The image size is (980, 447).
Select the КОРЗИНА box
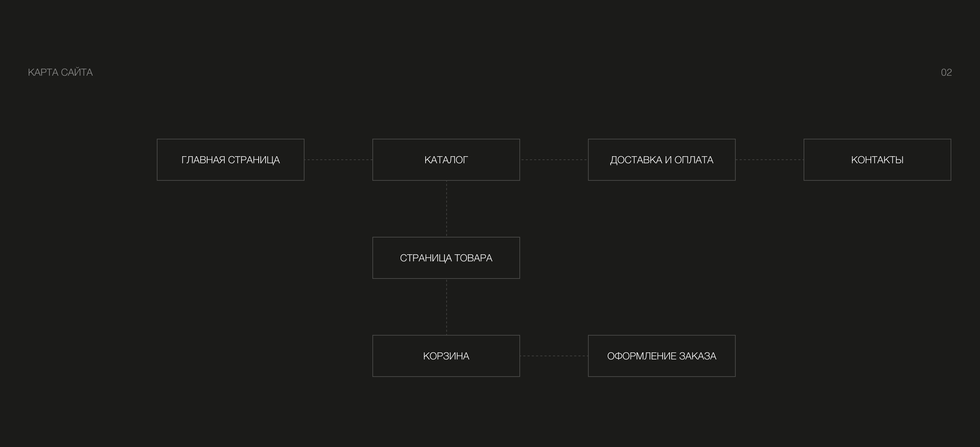446,356
